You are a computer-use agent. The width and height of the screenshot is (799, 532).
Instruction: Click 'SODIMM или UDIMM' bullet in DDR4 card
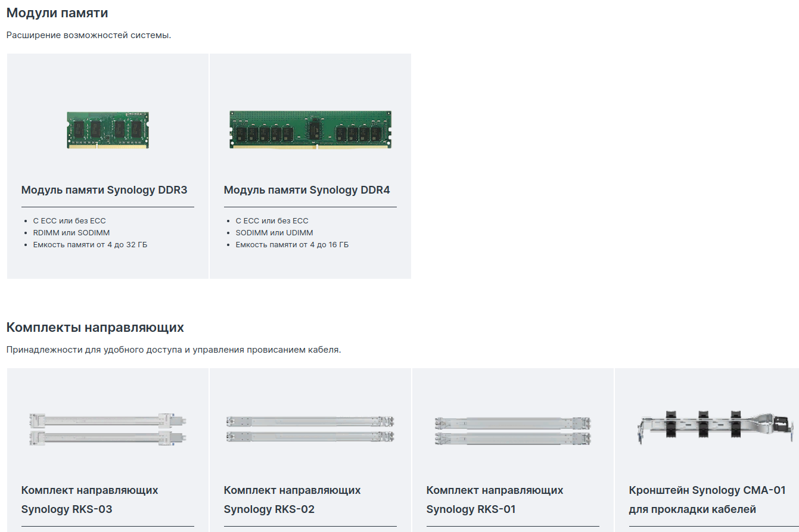[x=274, y=233]
